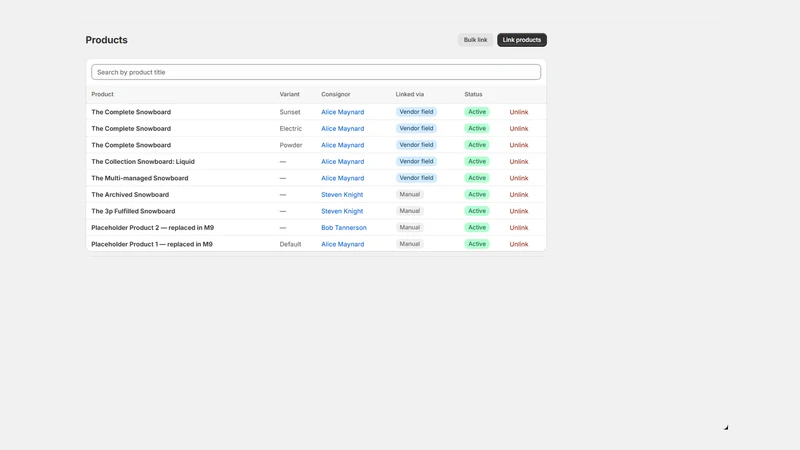Click the Variant column header
Viewport: 800px width, 450px height.
289,94
